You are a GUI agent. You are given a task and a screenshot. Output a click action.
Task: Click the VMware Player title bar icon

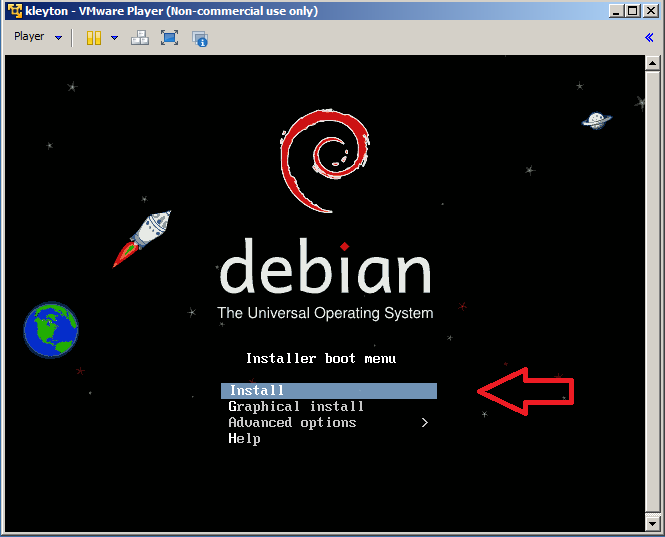(x=13, y=11)
